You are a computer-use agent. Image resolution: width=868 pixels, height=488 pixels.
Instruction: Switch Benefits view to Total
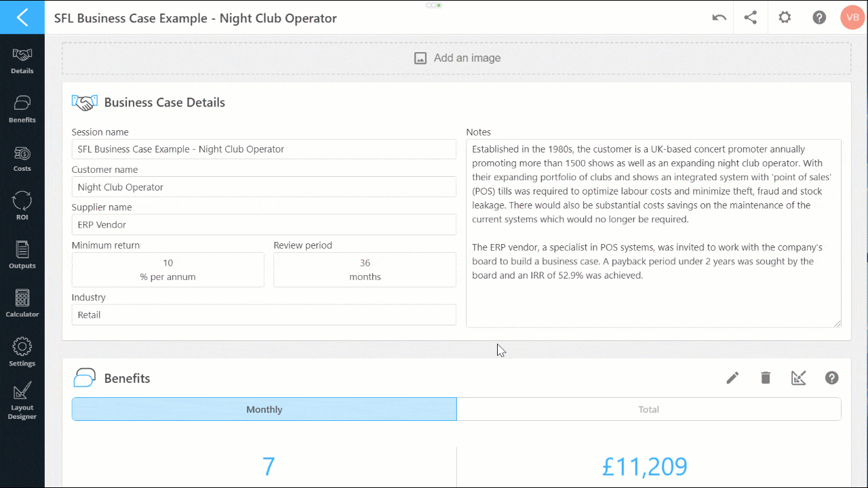coord(649,409)
